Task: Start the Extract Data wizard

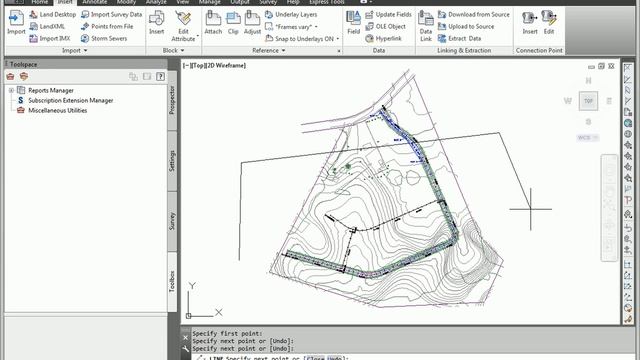Action: (x=459, y=38)
